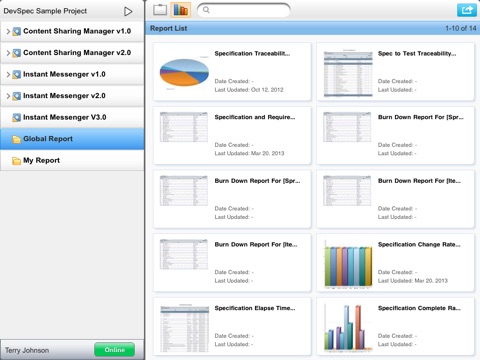Click Last Updated: Oct 12, 2012 text
The height and width of the screenshot is (360, 480).
coord(249,90)
